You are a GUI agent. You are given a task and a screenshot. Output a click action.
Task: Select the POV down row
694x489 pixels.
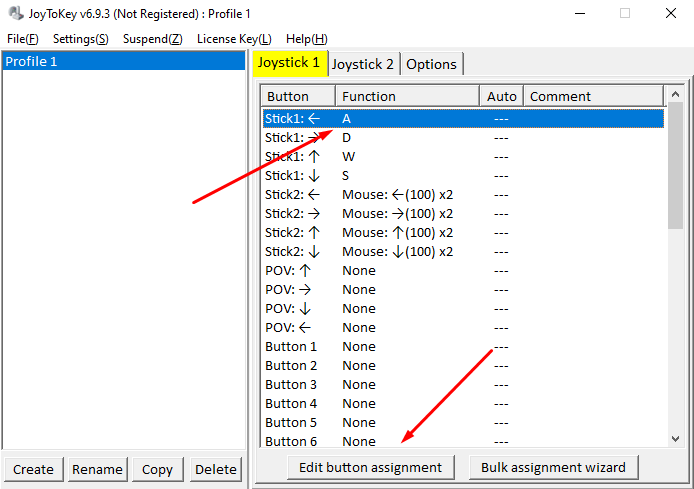[x=463, y=309]
